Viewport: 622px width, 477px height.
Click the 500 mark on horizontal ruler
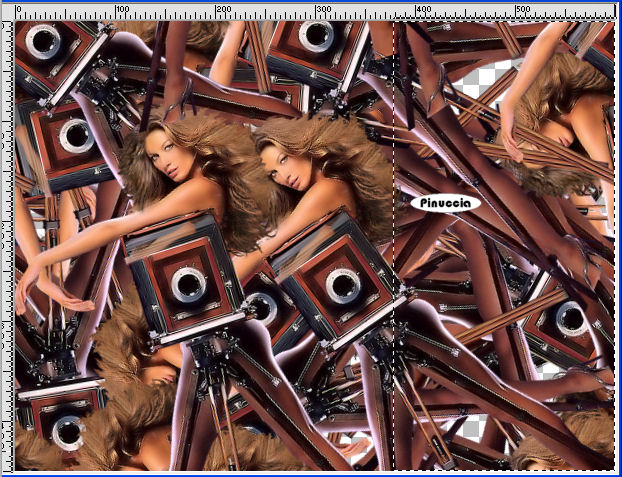[x=524, y=9]
